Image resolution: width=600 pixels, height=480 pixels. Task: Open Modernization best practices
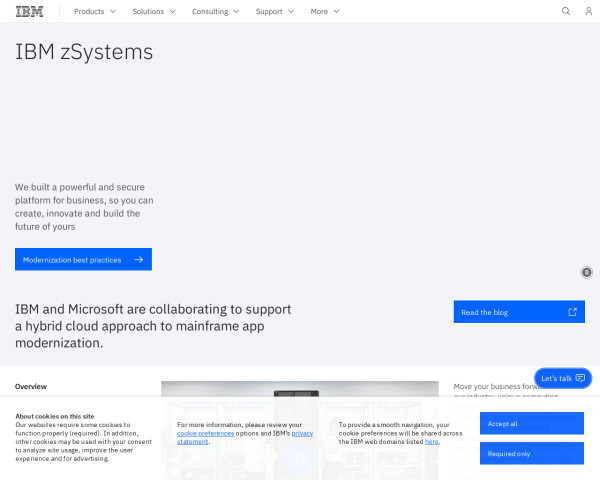[x=83, y=259]
